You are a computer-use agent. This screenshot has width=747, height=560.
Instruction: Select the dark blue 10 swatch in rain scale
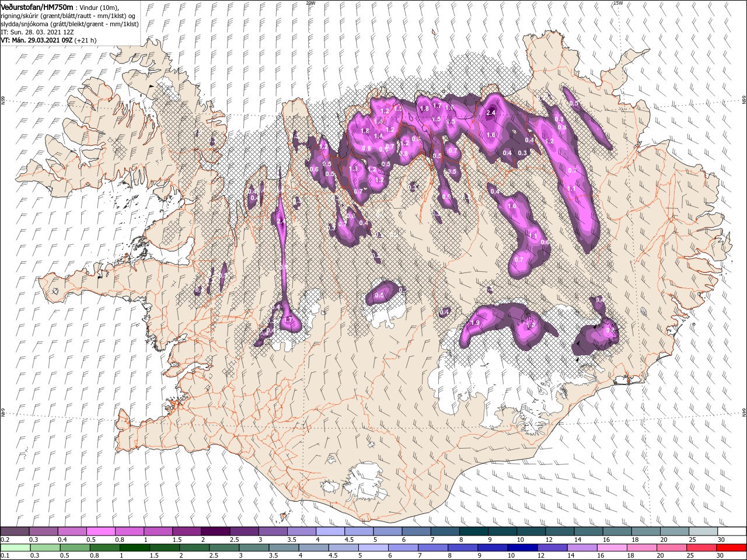(x=523, y=547)
